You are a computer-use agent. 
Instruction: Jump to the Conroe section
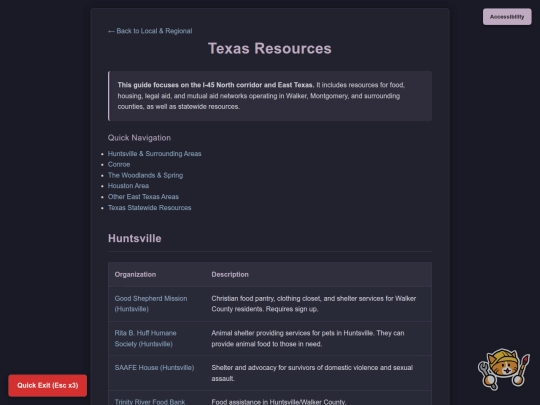(119, 164)
